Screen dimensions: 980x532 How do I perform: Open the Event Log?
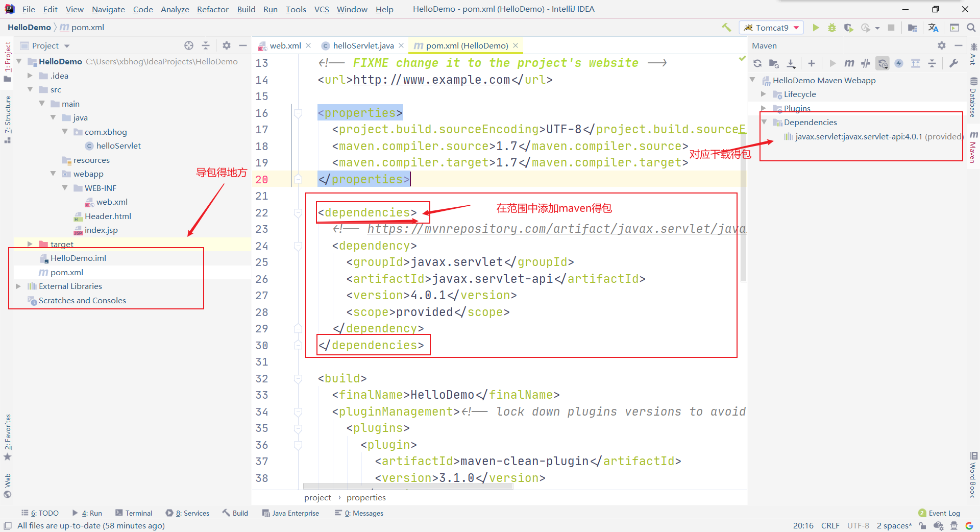point(939,513)
